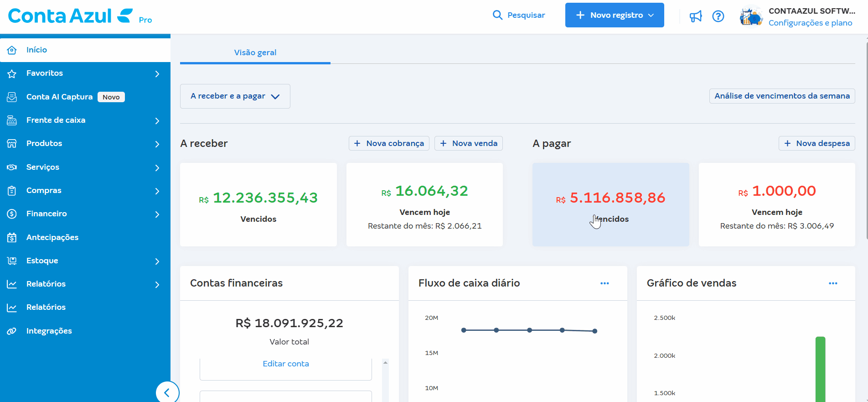Click the announcements megaphone icon
Viewport: 868px width, 402px height.
(x=696, y=16)
